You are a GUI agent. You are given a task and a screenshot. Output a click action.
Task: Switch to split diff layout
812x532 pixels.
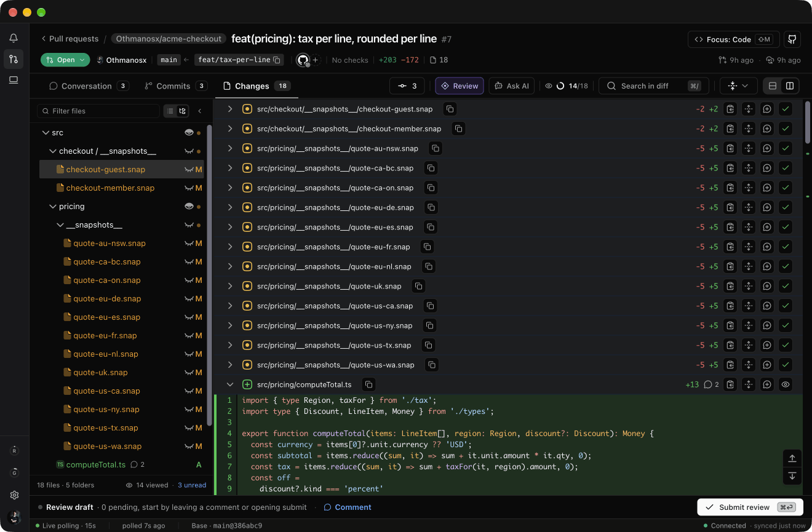pos(790,86)
